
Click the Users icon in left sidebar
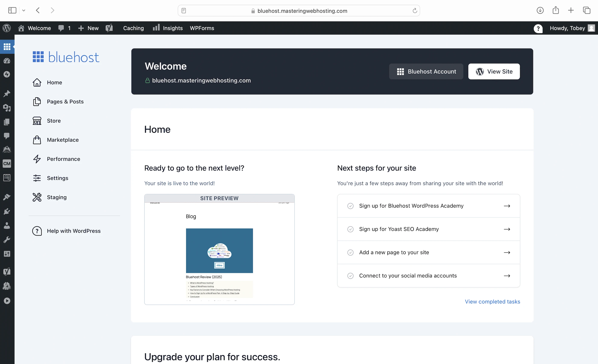[7, 225]
